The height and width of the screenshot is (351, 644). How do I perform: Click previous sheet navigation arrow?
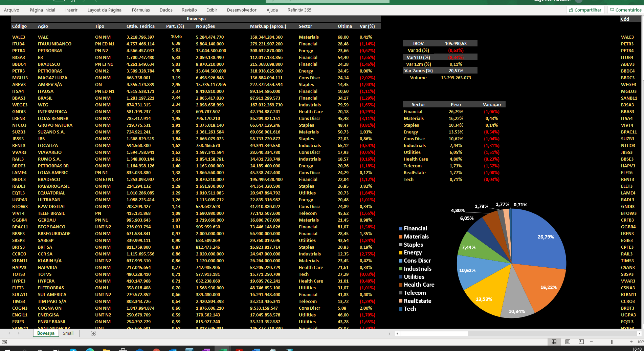coord(9,333)
